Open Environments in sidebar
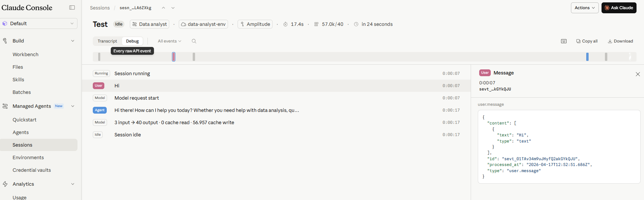The width and height of the screenshot is (644, 200). point(28,157)
